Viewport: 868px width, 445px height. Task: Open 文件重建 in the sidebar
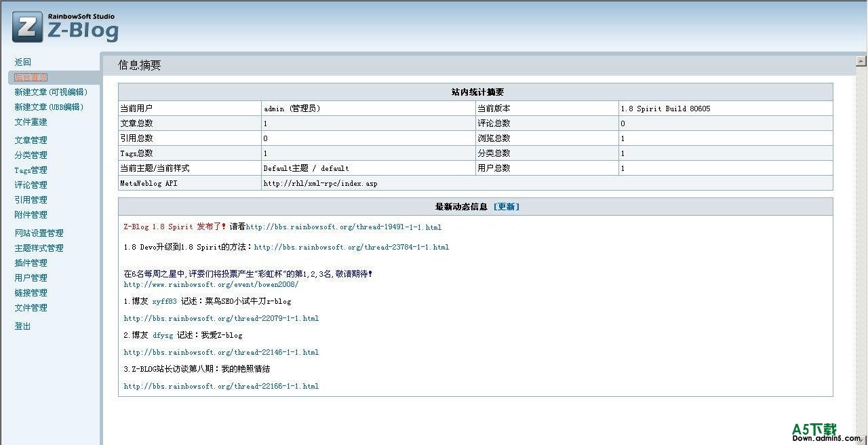[x=31, y=122]
